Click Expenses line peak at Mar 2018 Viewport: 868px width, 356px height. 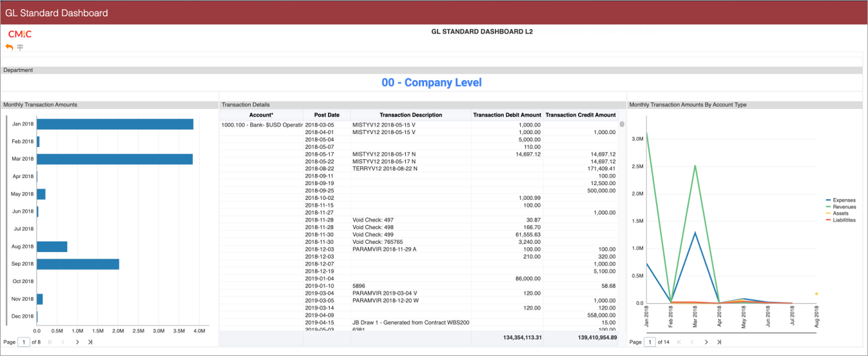click(695, 232)
